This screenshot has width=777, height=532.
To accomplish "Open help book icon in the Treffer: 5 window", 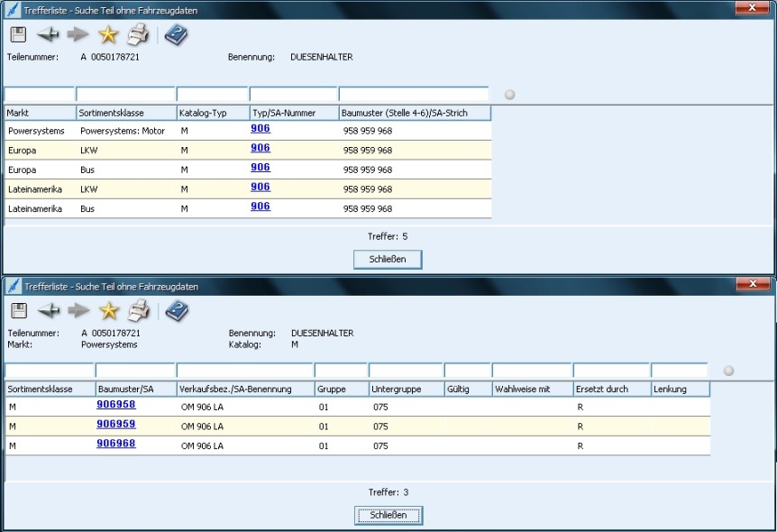I will coord(177,35).
